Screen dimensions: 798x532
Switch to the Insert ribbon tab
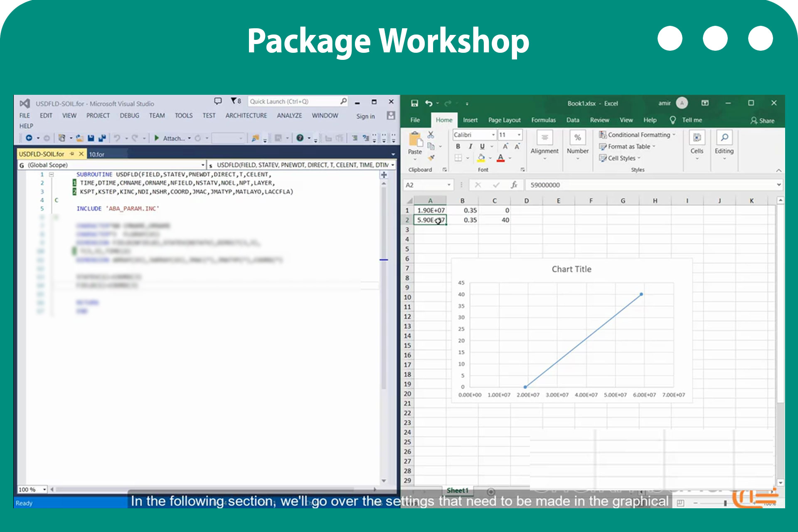(470, 120)
